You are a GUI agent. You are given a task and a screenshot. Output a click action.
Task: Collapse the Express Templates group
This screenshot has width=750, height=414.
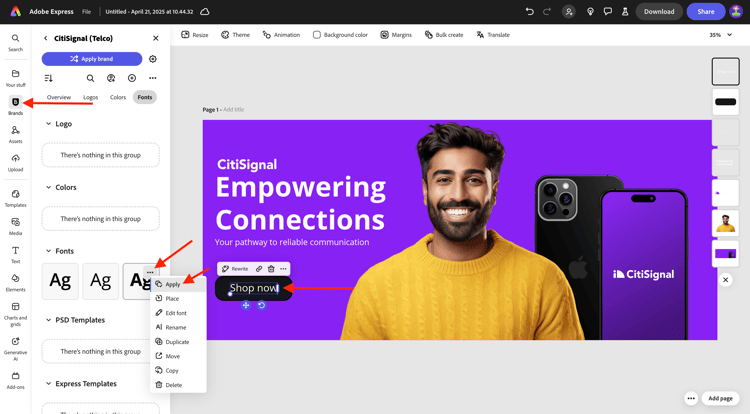coord(48,383)
